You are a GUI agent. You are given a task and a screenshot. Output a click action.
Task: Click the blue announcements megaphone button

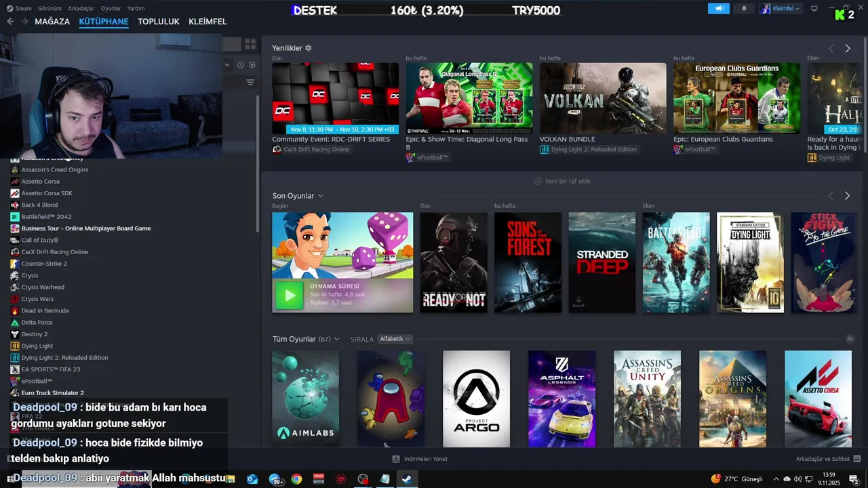(719, 9)
